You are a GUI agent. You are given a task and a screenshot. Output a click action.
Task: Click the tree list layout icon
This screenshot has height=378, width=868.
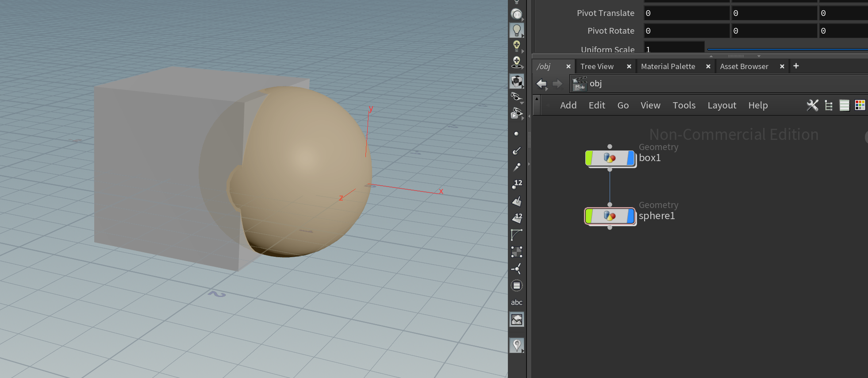pos(829,105)
